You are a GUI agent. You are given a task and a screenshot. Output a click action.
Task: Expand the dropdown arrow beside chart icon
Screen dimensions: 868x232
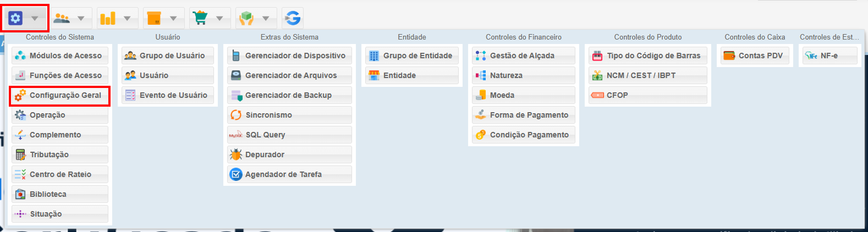point(128,19)
